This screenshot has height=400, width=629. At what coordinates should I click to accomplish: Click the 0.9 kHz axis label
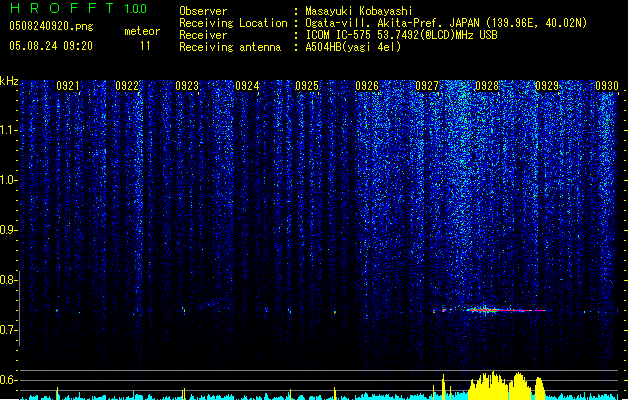click(x=8, y=230)
